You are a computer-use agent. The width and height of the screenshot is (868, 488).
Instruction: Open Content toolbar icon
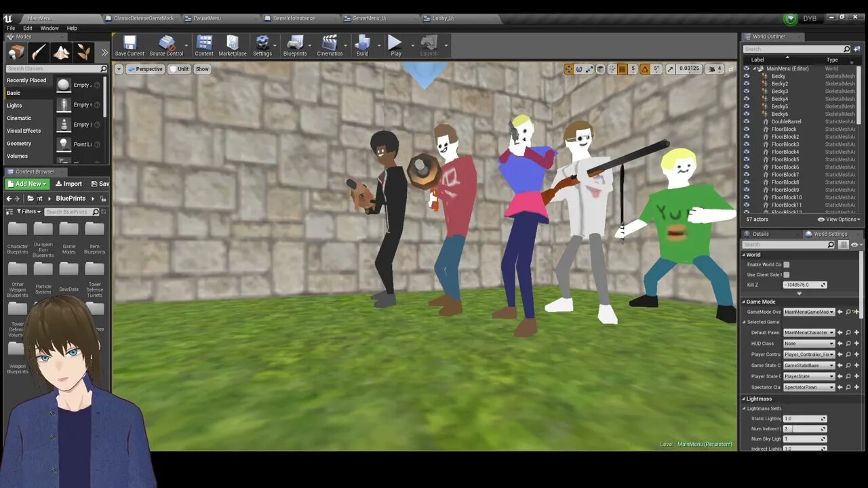pyautogui.click(x=204, y=46)
